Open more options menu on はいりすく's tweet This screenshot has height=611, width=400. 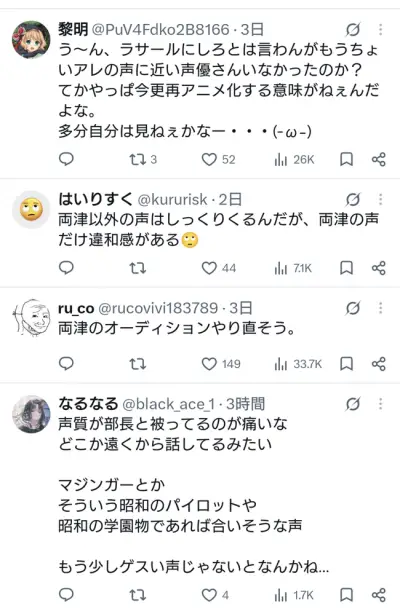[x=381, y=200]
